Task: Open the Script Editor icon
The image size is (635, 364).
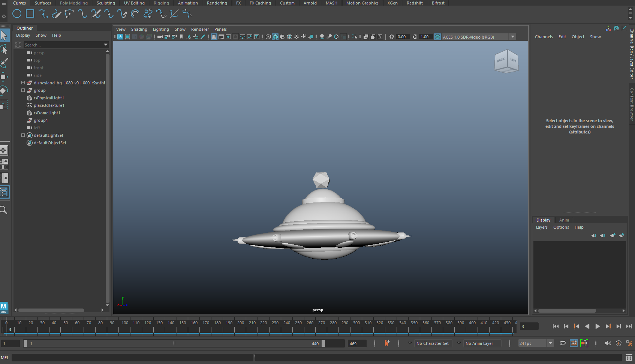Action: coord(629,358)
